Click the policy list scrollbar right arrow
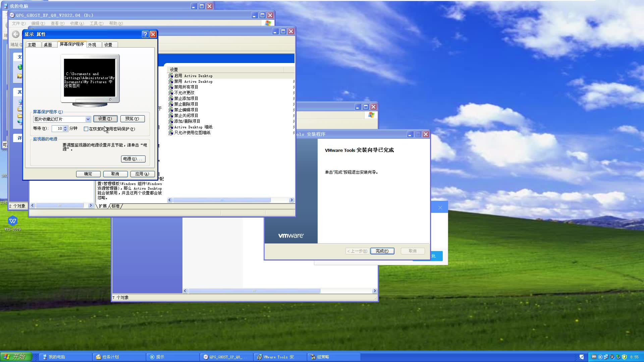644x362 pixels. [x=291, y=200]
